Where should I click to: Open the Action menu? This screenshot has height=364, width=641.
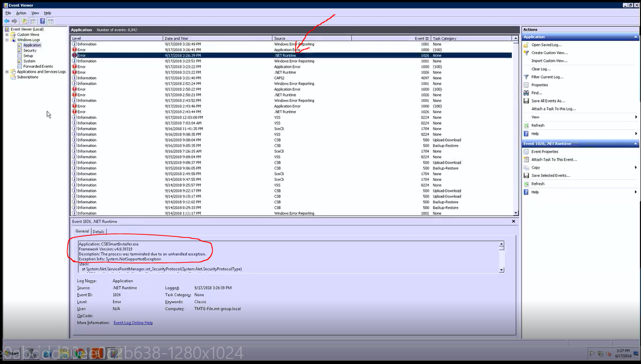tap(20, 13)
